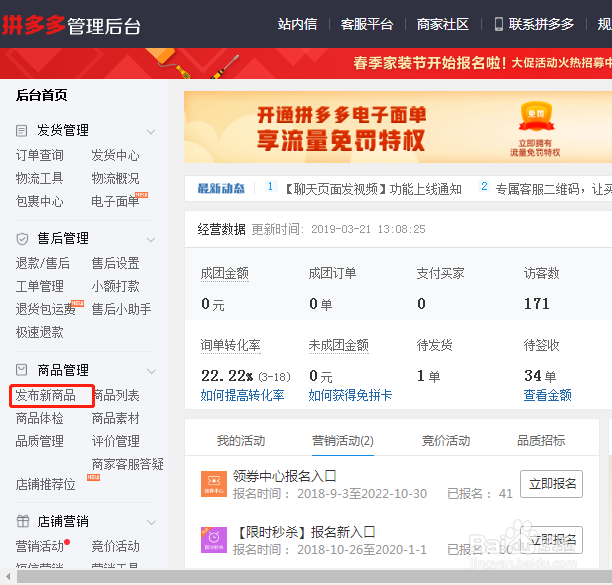Click the 发货管理 section icon
This screenshot has height=585, width=612.
(x=21, y=130)
